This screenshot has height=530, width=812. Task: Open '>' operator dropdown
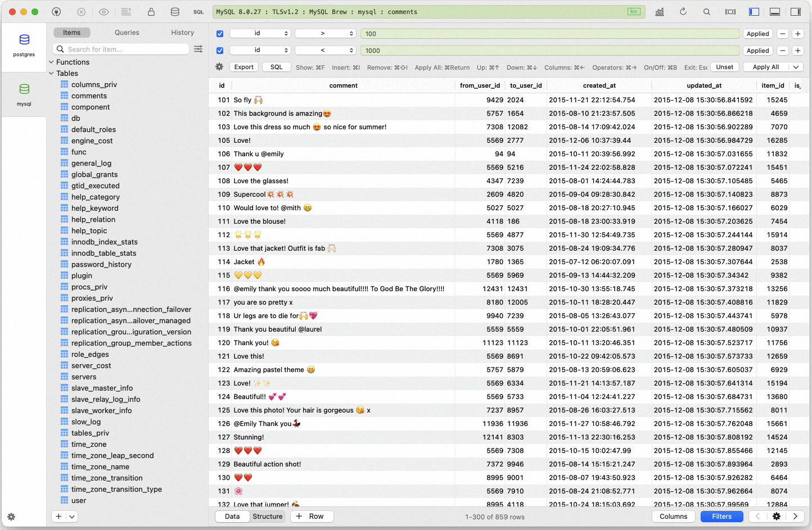click(326, 34)
